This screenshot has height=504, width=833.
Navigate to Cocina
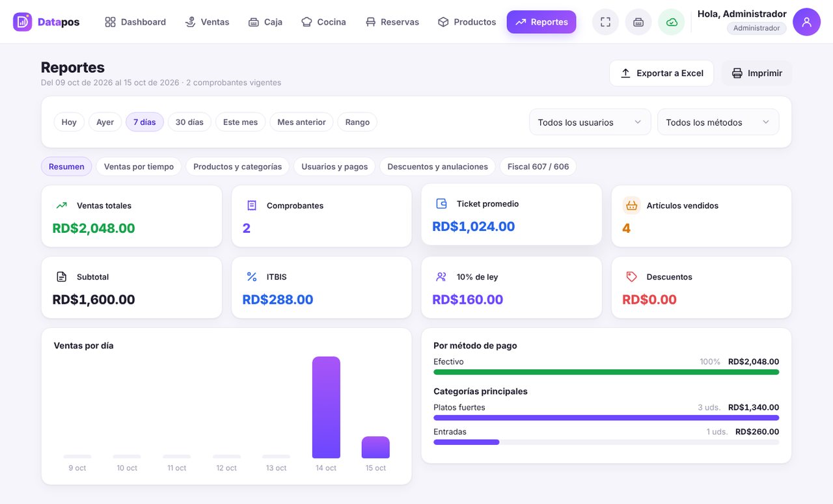[x=323, y=22]
